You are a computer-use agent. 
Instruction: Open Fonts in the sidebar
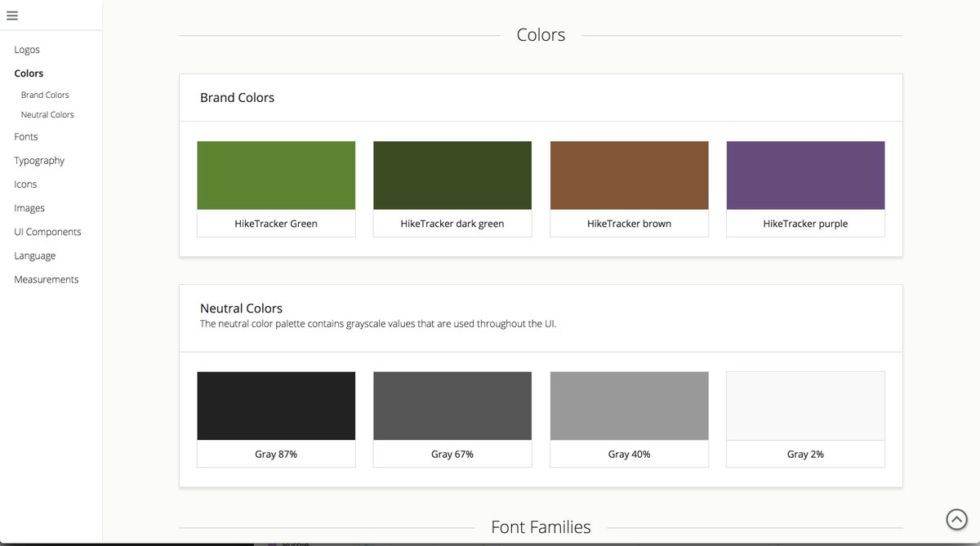(x=26, y=137)
